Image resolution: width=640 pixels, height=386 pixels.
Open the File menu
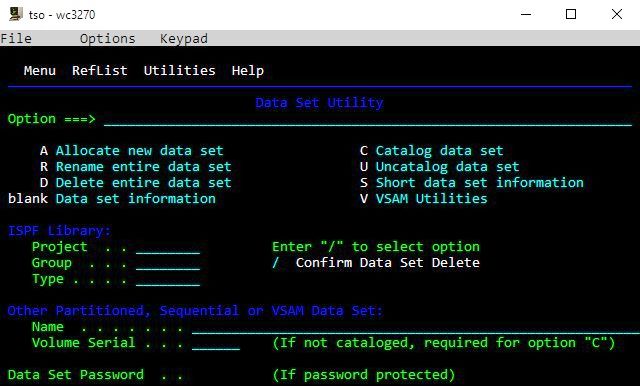click(16, 38)
